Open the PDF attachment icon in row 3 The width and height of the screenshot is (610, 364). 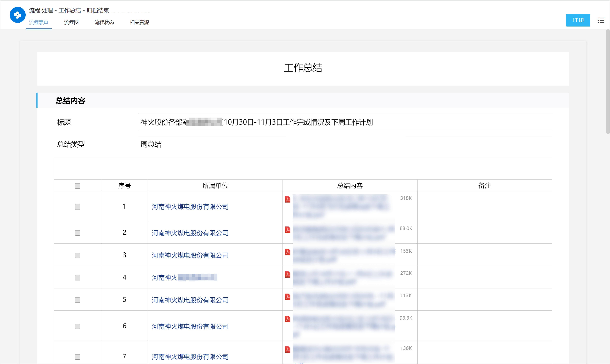tap(288, 252)
